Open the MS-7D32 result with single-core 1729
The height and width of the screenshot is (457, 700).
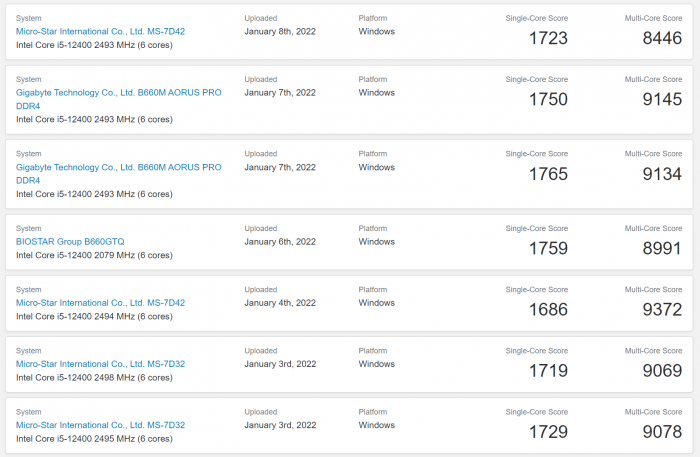point(100,425)
